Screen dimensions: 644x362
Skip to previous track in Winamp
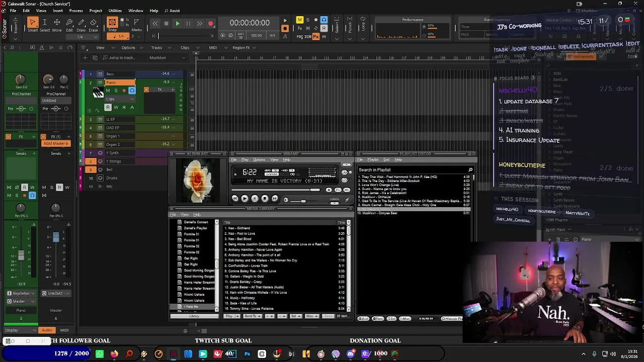[x=235, y=199]
